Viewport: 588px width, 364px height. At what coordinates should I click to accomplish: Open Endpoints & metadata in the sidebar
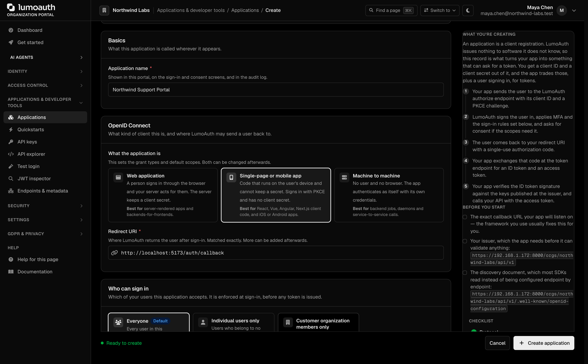point(45,191)
